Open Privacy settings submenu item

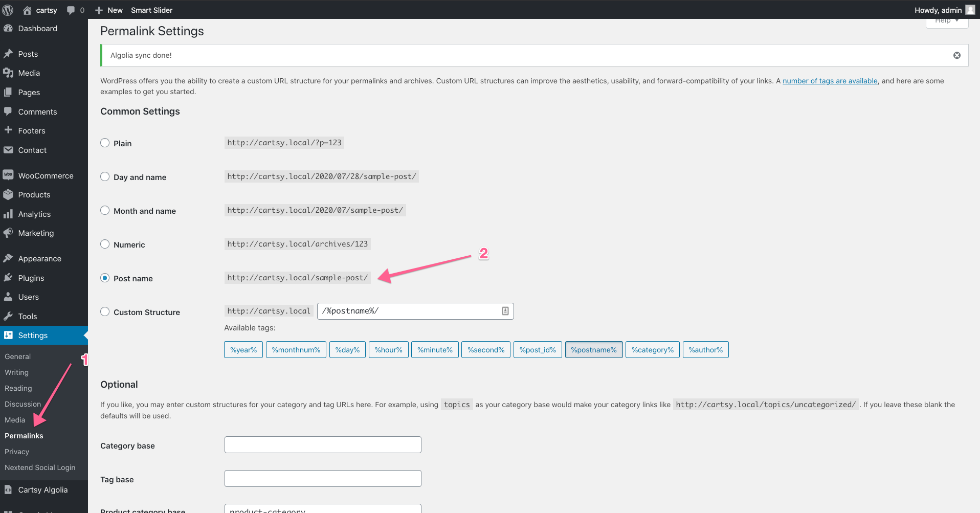tap(17, 452)
